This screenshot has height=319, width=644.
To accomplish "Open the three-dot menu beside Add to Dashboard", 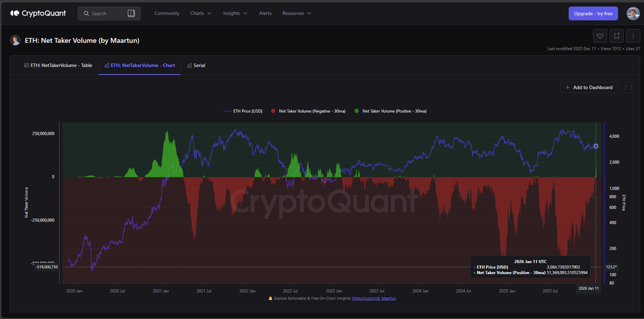I will coord(626,87).
